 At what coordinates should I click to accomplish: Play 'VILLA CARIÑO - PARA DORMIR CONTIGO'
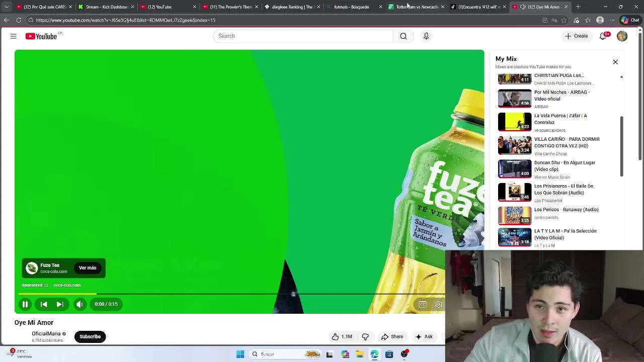557,146
